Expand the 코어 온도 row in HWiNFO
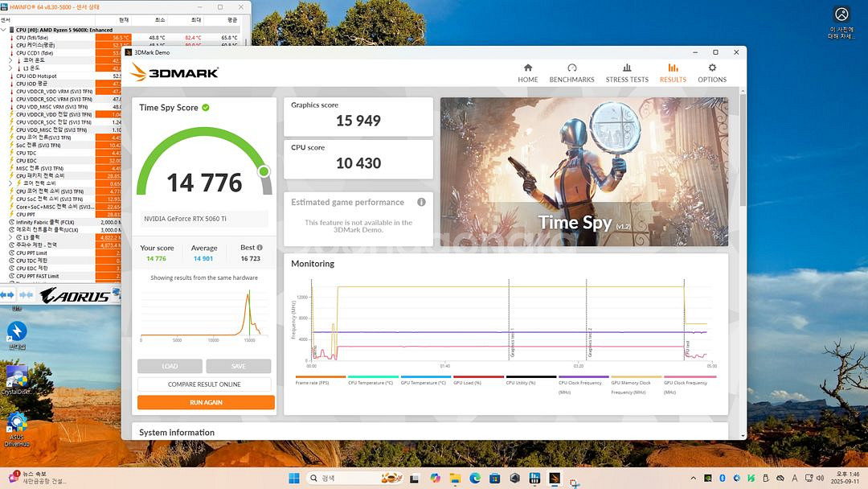The height and width of the screenshot is (489, 868). tap(10, 60)
